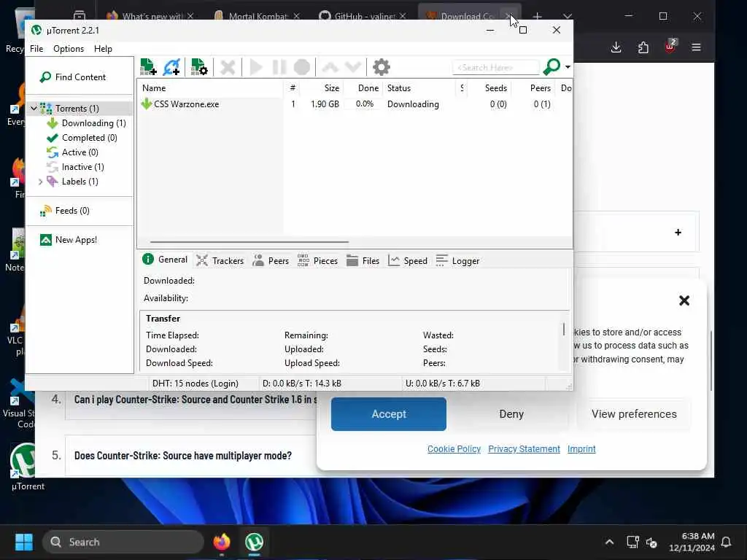
Task: Click the Stop torrent icon
Action: (302, 67)
